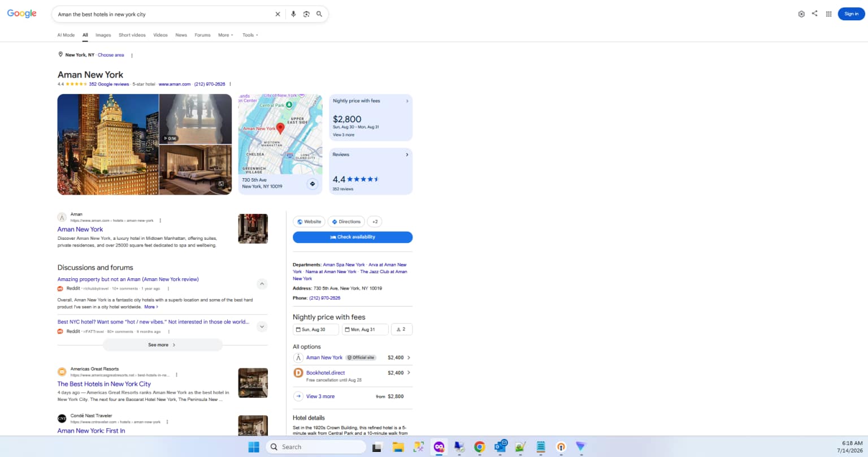Open search by image (Lens) icon
The image size is (868, 457).
point(306,14)
